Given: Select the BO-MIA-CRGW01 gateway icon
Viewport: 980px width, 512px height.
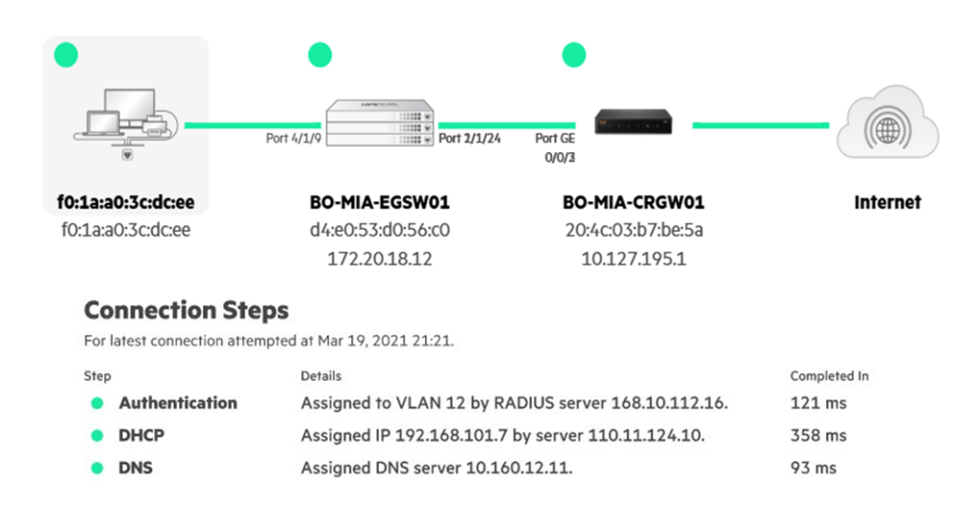Looking at the screenshot, I should click(633, 122).
